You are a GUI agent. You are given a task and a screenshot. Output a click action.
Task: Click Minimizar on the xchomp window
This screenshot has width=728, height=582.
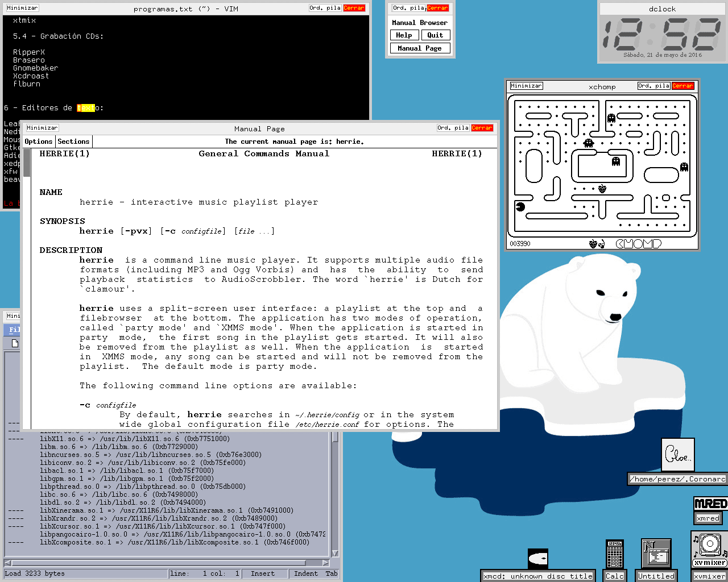[526, 86]
